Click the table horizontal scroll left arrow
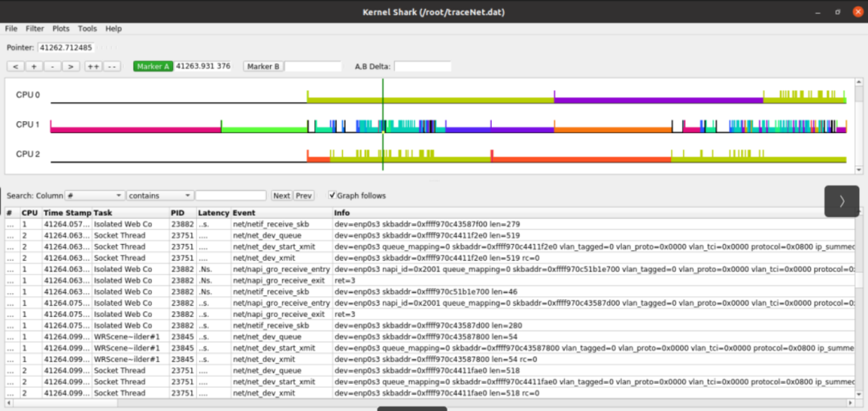 pos(8,402)
